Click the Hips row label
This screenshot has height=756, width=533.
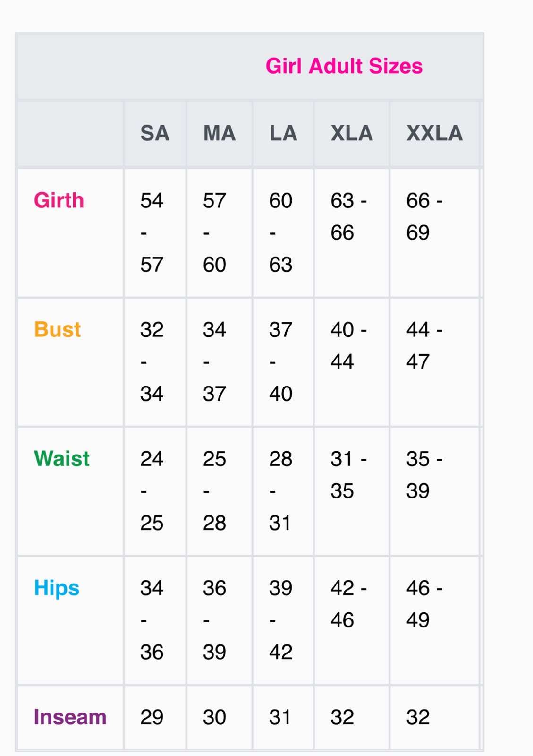pos(57,588)
